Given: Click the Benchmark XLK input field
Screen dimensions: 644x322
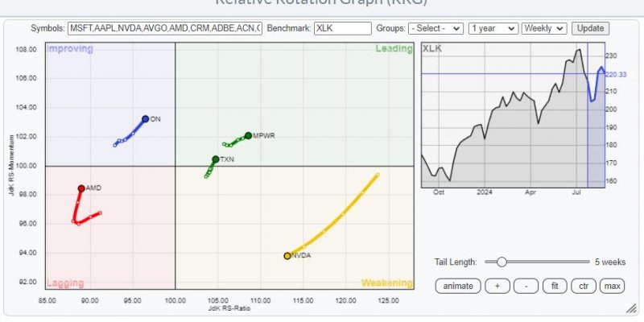Looking at the screenshot, I should (343, 28).
